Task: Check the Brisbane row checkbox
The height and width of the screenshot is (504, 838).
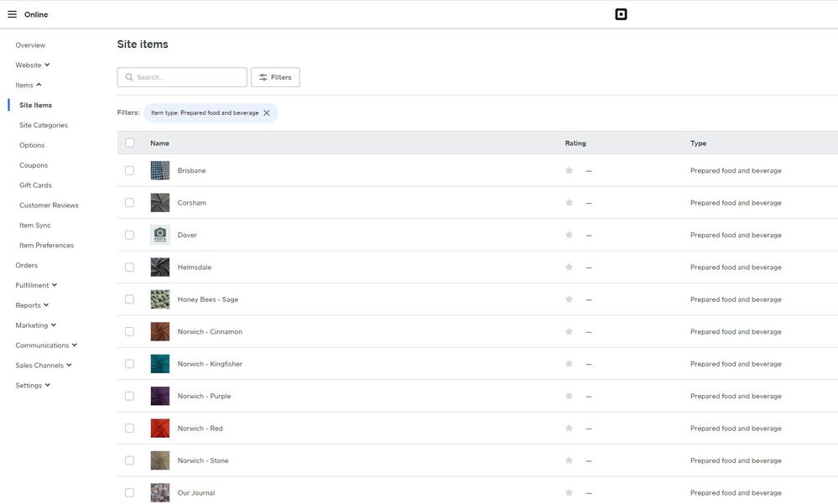Action: coord(129,170)
